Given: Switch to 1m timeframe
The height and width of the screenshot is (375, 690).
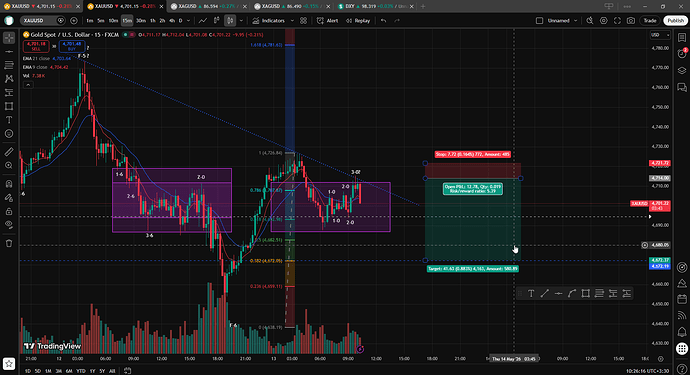Looking at the screenshot, I should (90, 21).
